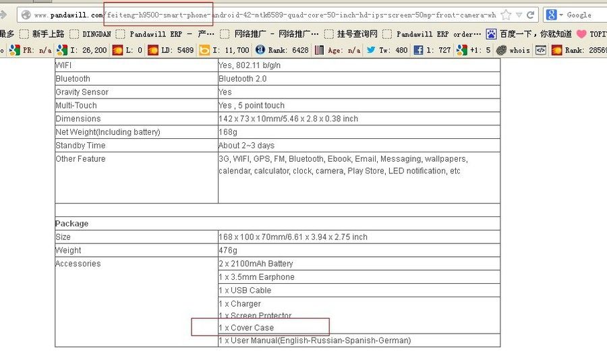
Task: Open the 挂号查询网 bookmark
Action: [x=351, y=34]
